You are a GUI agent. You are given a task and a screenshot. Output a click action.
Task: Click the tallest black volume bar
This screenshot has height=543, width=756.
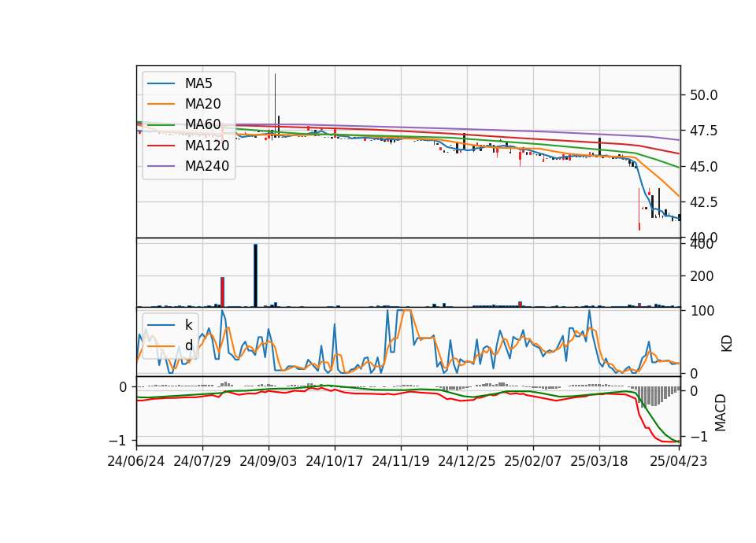(x=255, y=275)
